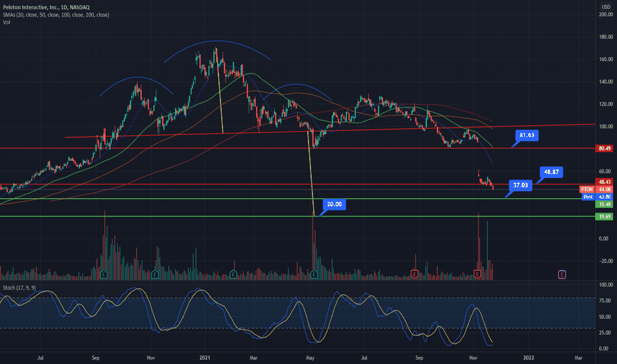Click the red 80.49 price axis label
617x364 pixels.
[x=604, y=148]
